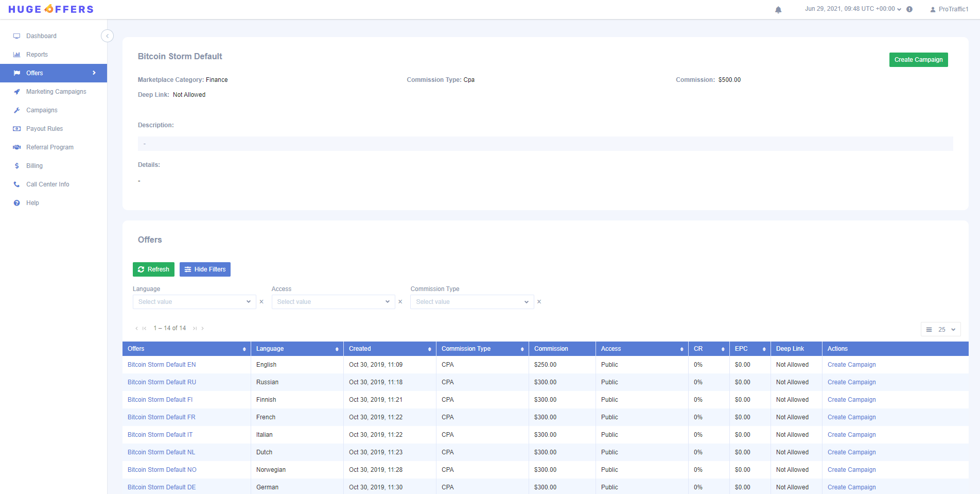Open Referral Program in the sidebar

click(x=49, y=147)
